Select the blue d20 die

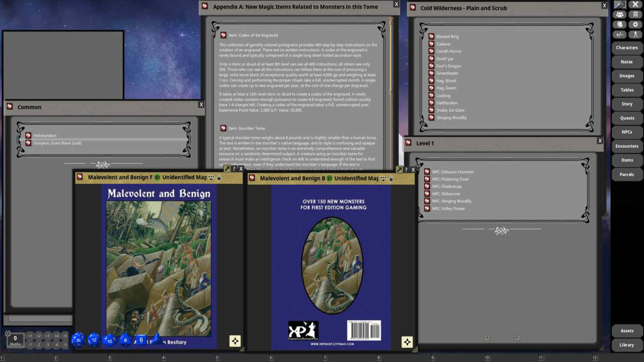[78, 340]
